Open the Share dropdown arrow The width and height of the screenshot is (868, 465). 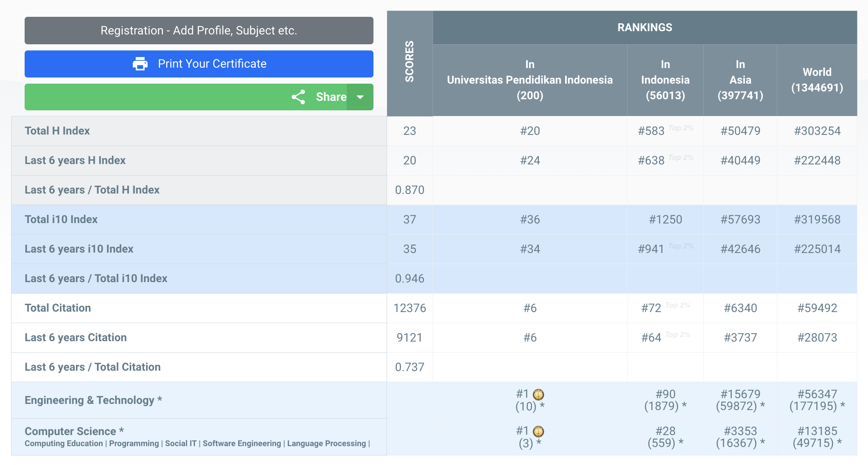coord(360,97)
